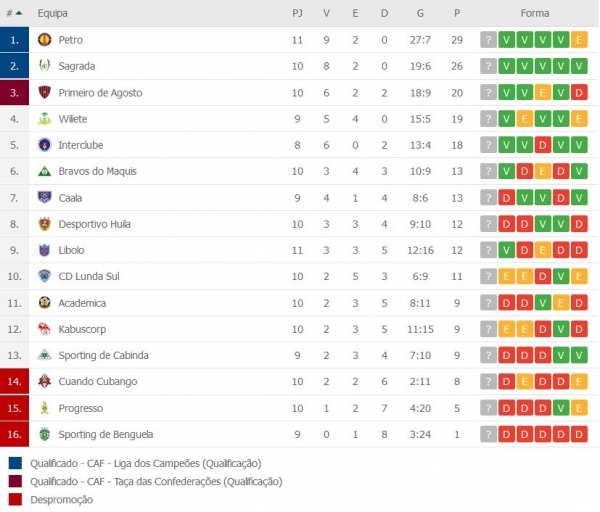Image resolution: width=600 pixels, height=512 pixels.
Task: Click the Sporting de Benguela crest
Action: (44, 434)
